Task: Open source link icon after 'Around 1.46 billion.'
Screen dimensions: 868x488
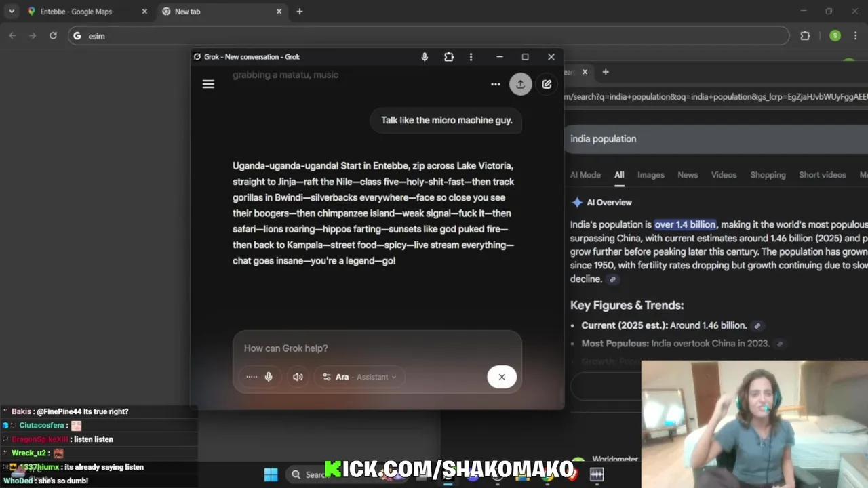Action: click(757, 326)
